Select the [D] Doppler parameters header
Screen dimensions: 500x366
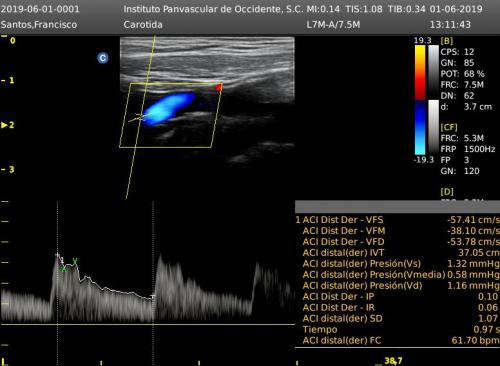[x=447, y=192]
